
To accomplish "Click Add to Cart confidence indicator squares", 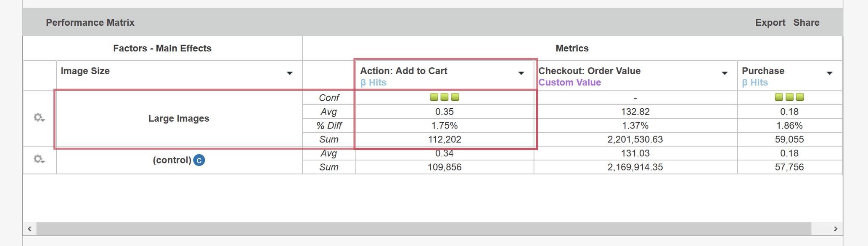I will point(445,97).
